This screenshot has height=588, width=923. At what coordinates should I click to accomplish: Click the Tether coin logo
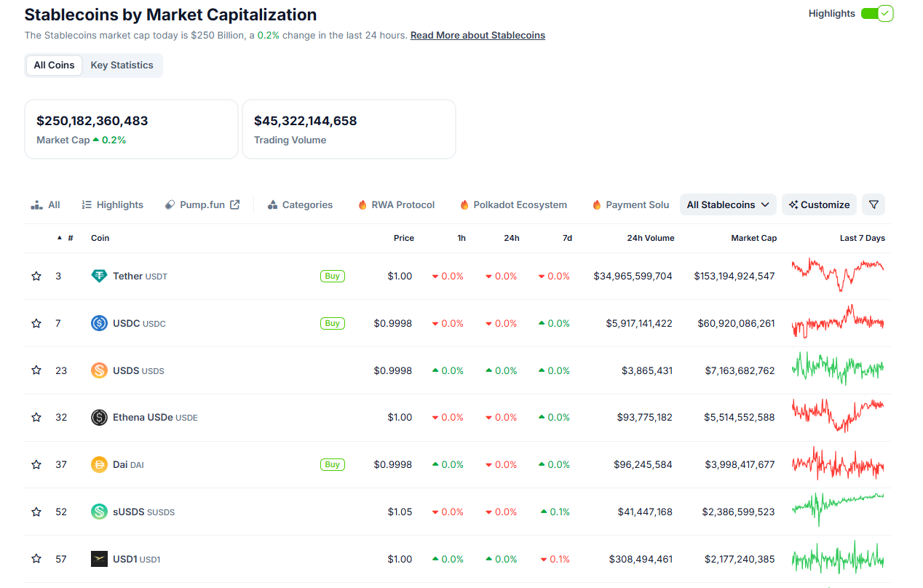pyautogui.click(x=99, y=276)
